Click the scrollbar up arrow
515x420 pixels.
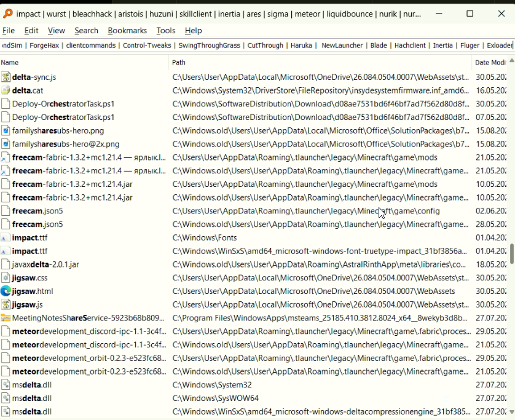[x=512, y=60]
